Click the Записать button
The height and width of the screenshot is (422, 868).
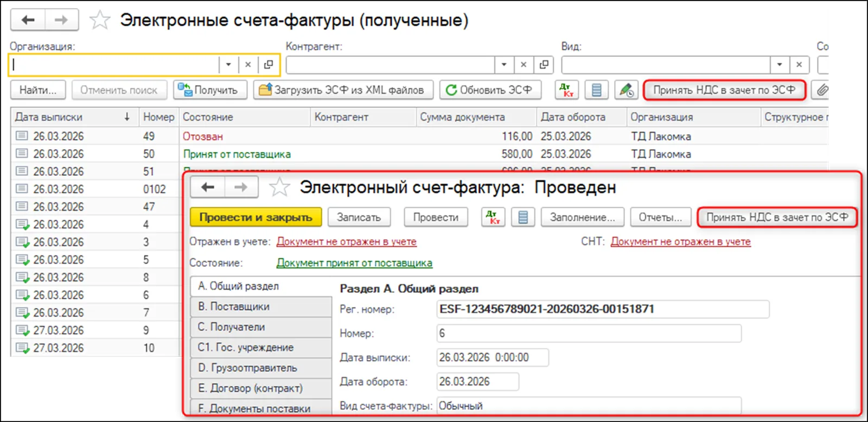(x=359, y=218)
